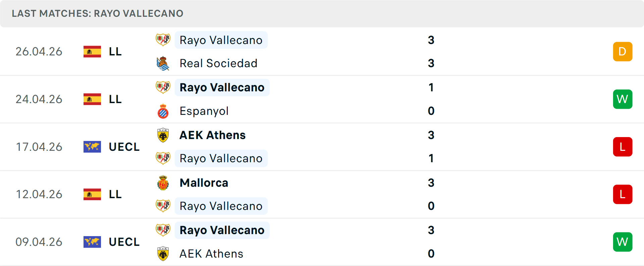Click the Spain flag next to the 26.04 match
644x266 pixels.
92,51
